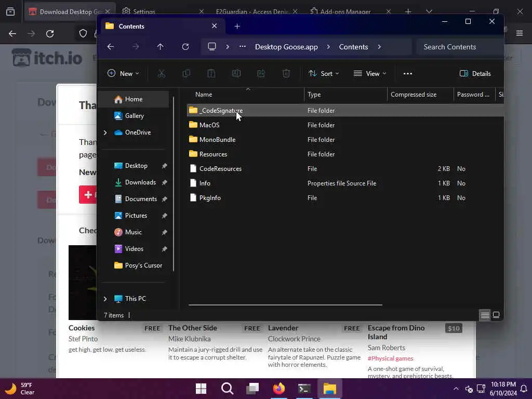Viewport: 532px width, 399px height.
Task: Select the MonoBundle folder
Action: click(x=345, y=140)
